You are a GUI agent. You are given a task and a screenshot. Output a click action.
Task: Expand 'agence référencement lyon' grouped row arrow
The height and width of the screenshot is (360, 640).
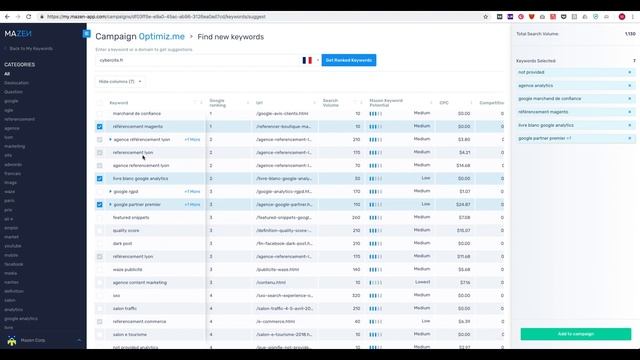[x=110, y=140]
